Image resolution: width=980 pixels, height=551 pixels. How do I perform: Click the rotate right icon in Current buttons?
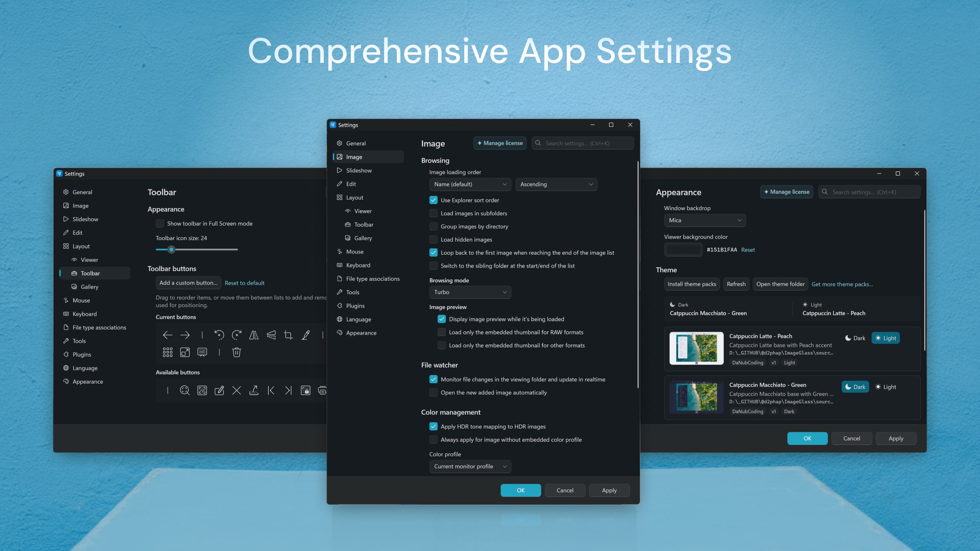click(x=236, y=335)
